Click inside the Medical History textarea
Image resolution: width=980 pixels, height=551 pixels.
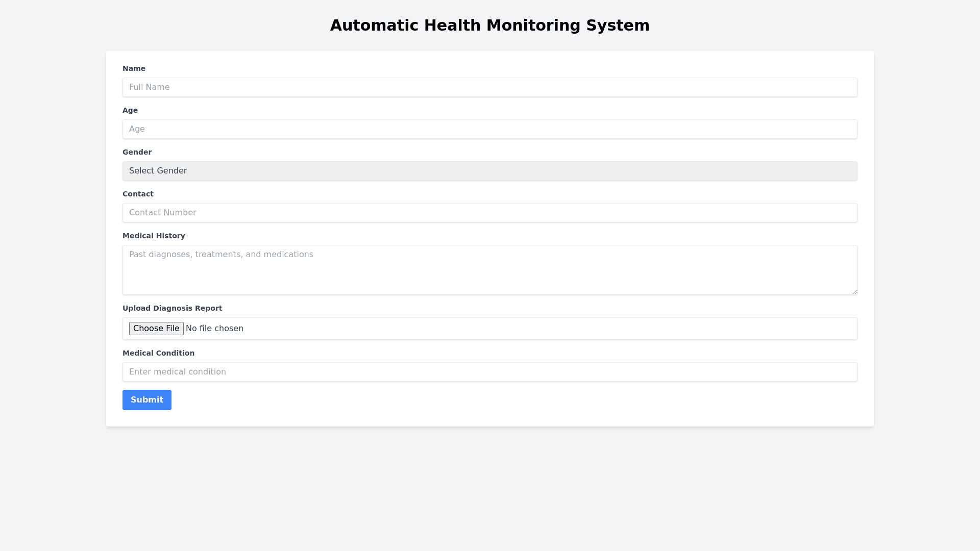pyautogui.click(x=489, y=270)
